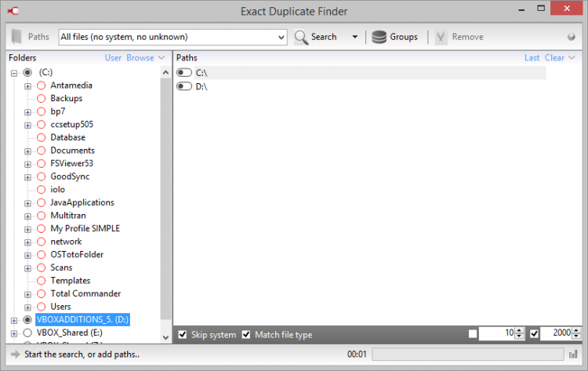The image size is (588, 371).
Task: Click the Paths toolbar button label
Action: click(38, 37)
